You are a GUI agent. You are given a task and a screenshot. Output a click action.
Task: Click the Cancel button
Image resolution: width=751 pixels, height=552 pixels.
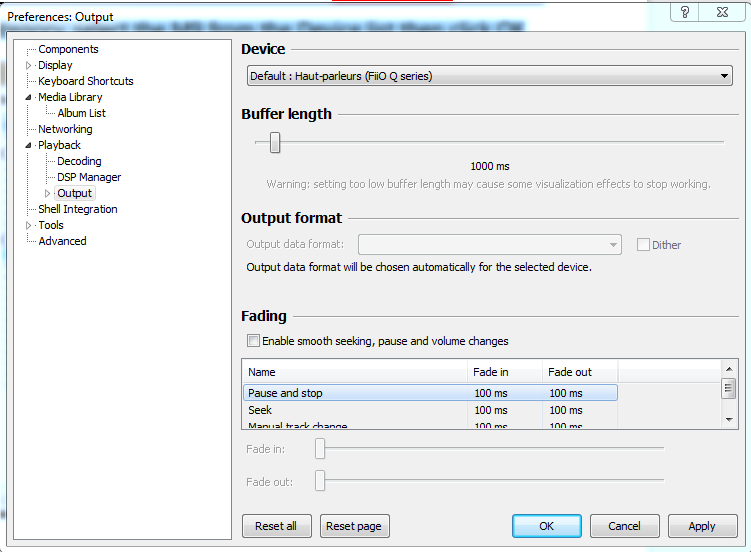click(624, 526)
